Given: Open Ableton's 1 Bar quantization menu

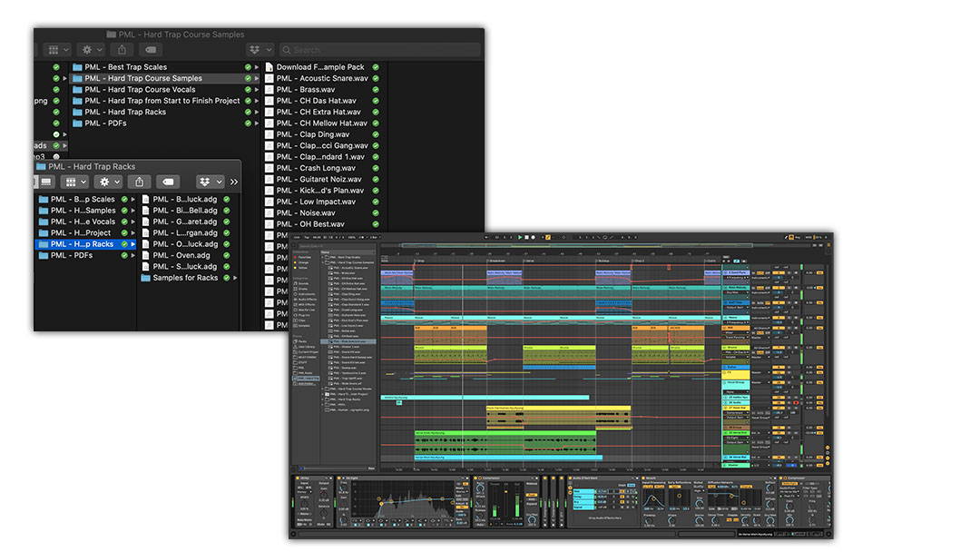Looking at the screenshot, I should click(374, 238).
